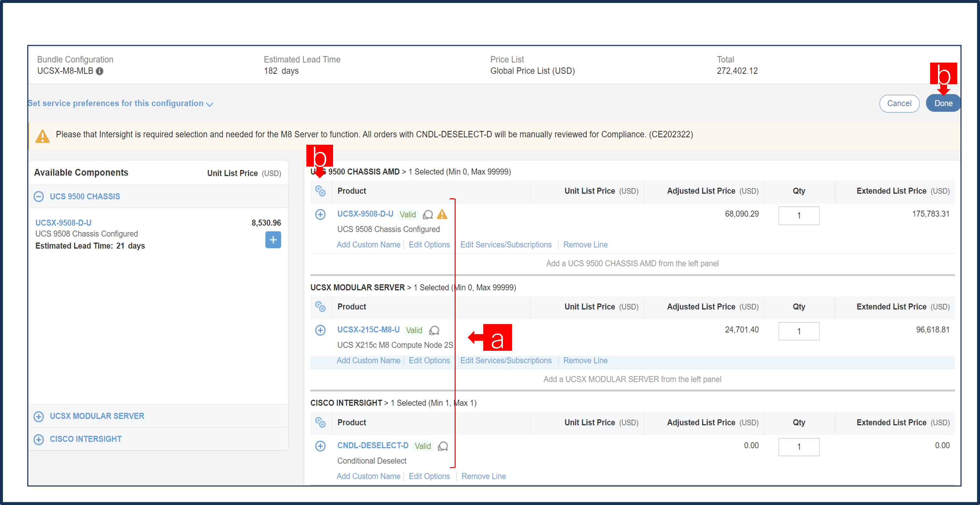Click expand-all icon in UCSX MODULAR SERVER table header

click(320, 307)
